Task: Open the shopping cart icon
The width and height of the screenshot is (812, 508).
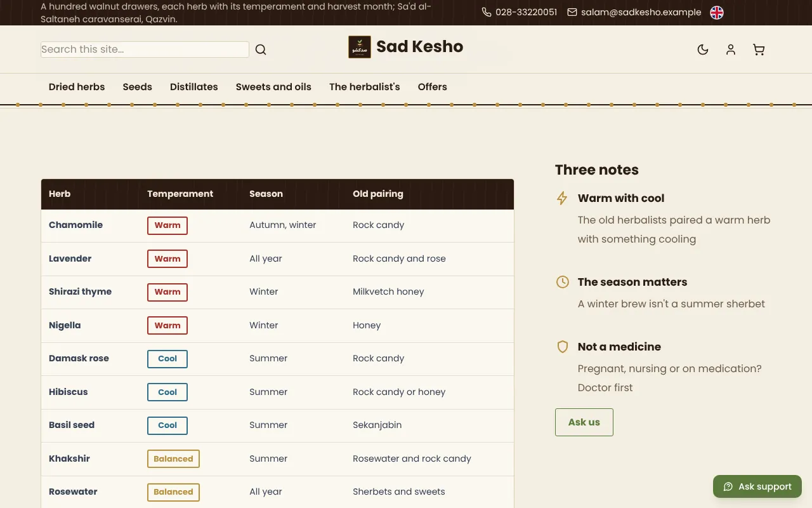Action: point(759,50)
